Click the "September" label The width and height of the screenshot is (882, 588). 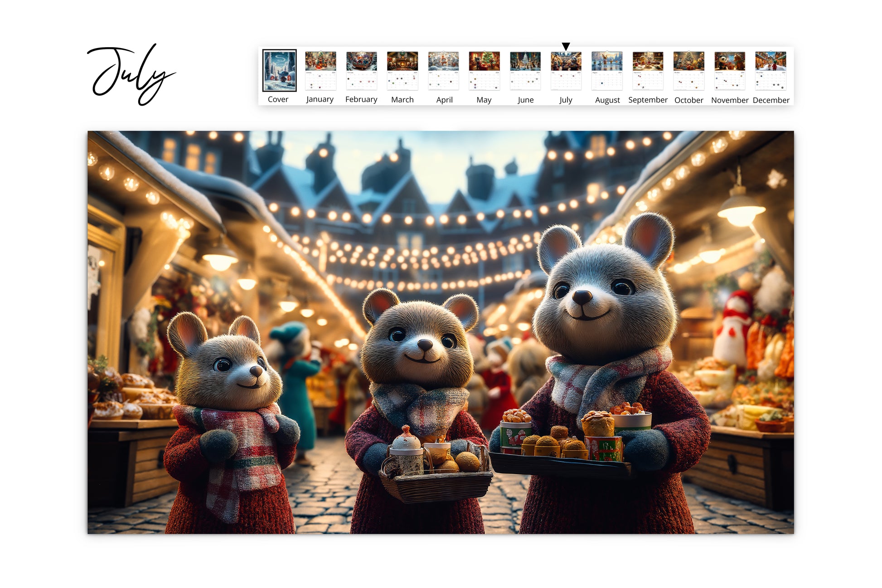648,100
